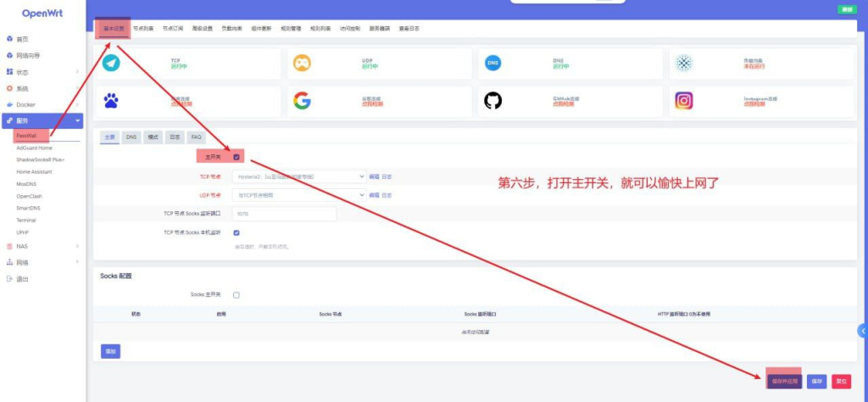Open the 访问控制 tab

[x=350, y=28]
